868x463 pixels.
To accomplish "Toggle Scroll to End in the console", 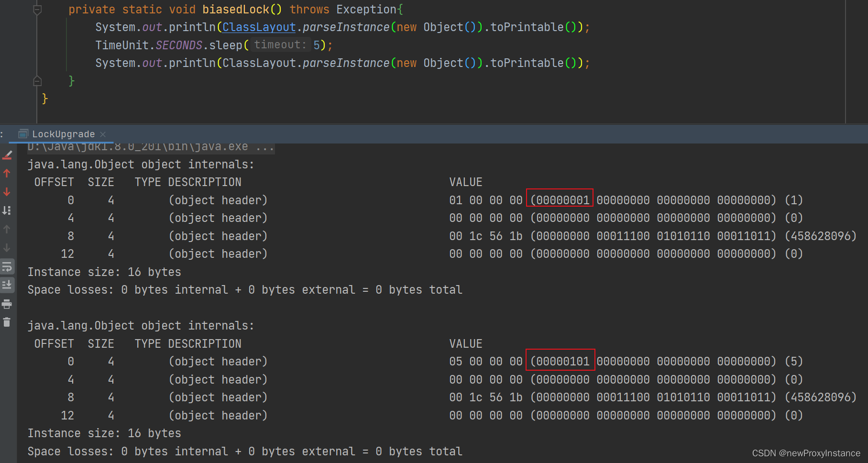I will tap(7, 285).
